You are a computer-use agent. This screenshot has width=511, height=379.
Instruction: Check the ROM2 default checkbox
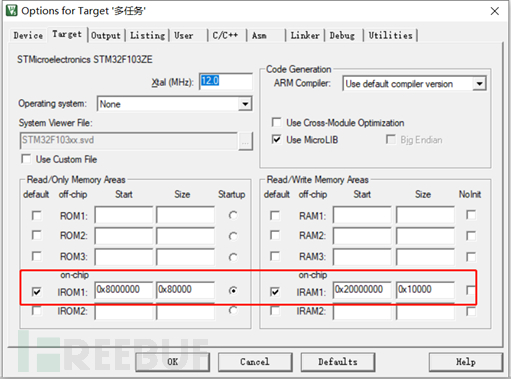pos(37,235)
